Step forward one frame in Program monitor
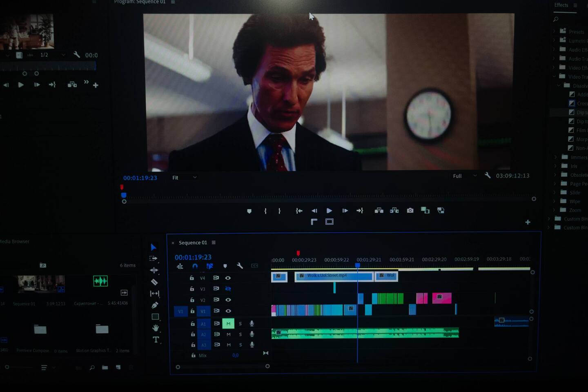 click(x=345, y=211)
